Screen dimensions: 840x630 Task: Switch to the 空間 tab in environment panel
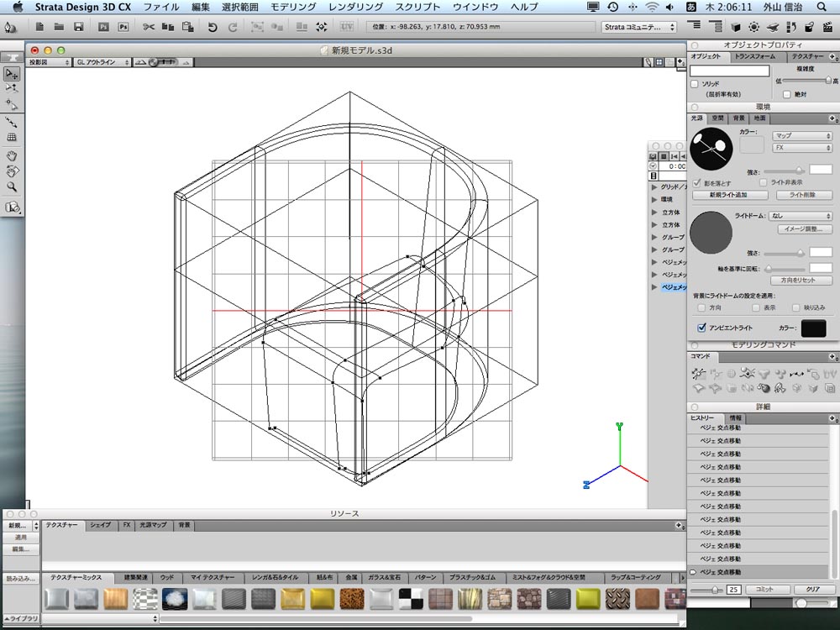point(717,118)
